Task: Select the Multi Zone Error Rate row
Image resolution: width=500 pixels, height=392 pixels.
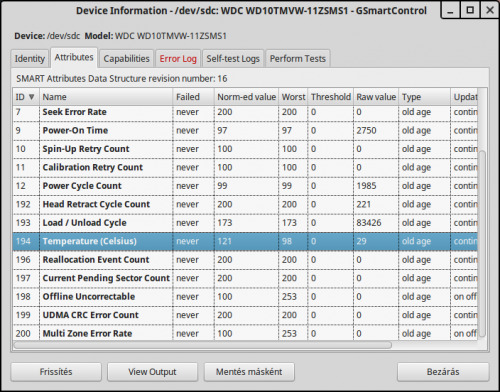Action: 245,333
